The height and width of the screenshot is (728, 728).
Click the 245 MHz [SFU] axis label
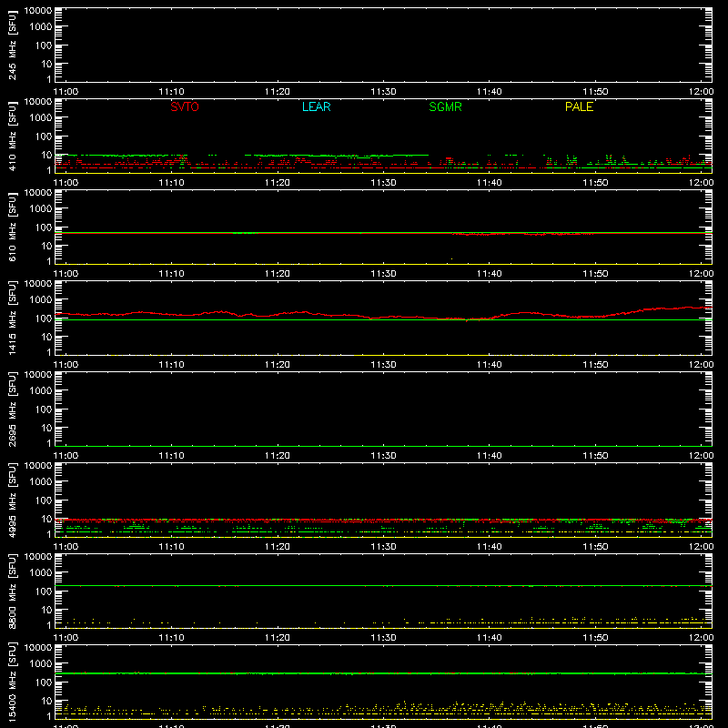(13, 45)
